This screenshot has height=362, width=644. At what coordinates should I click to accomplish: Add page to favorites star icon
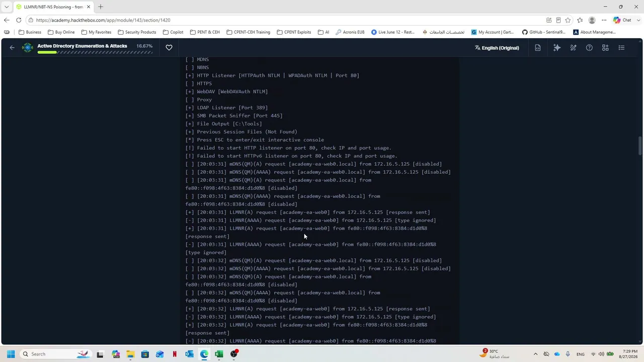pos(568,20)
